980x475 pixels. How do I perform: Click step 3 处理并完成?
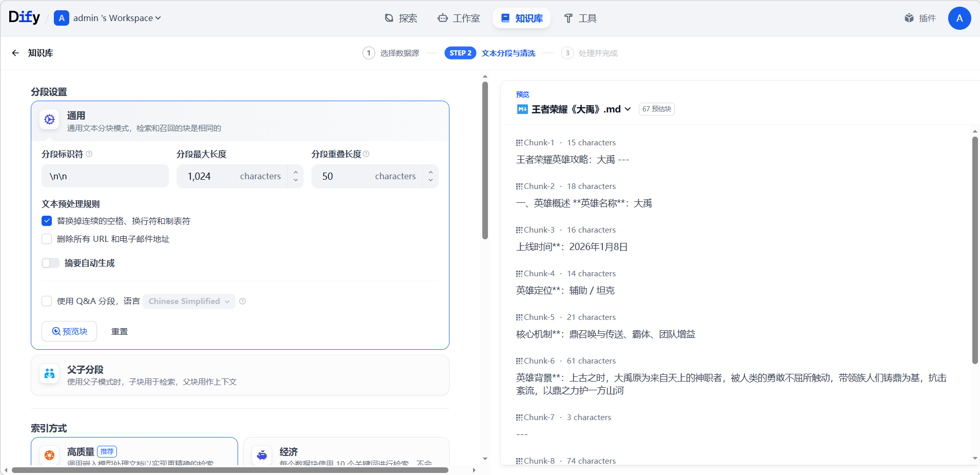pyautogui.click(x=590, y=53)
